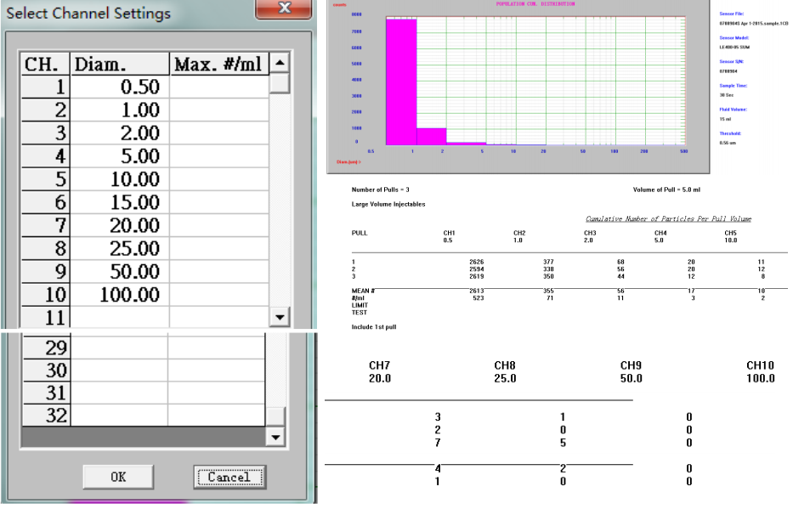Click scroll-up arrow of the channel table

tap(279, 63)
